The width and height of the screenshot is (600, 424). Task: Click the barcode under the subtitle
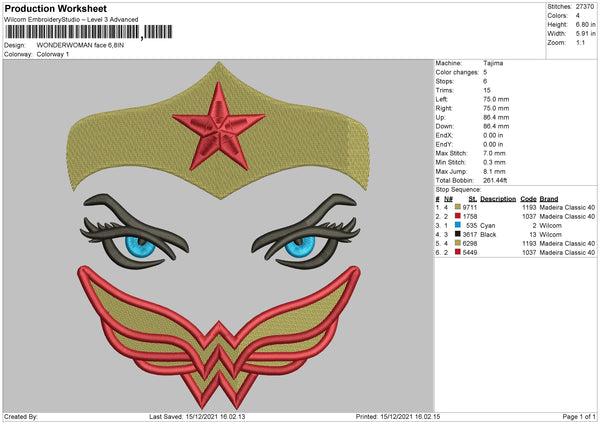(88, 32)
